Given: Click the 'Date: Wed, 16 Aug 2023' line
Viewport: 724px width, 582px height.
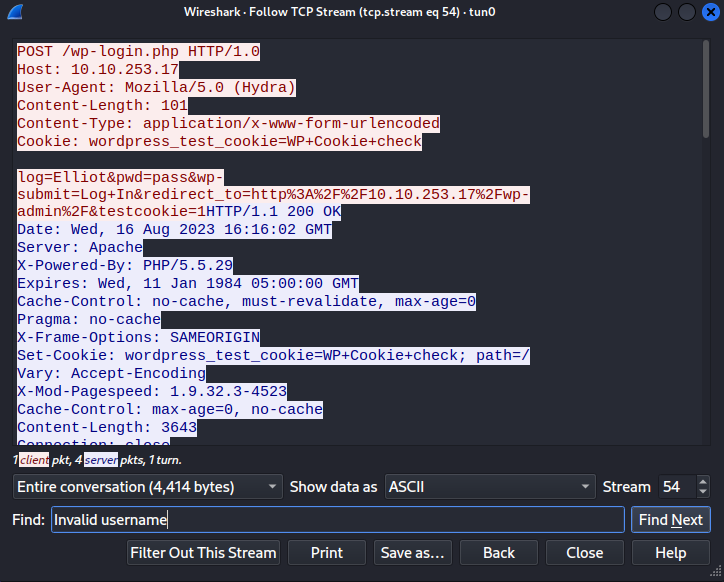Looking at the screenshot, I should point(175,230).
